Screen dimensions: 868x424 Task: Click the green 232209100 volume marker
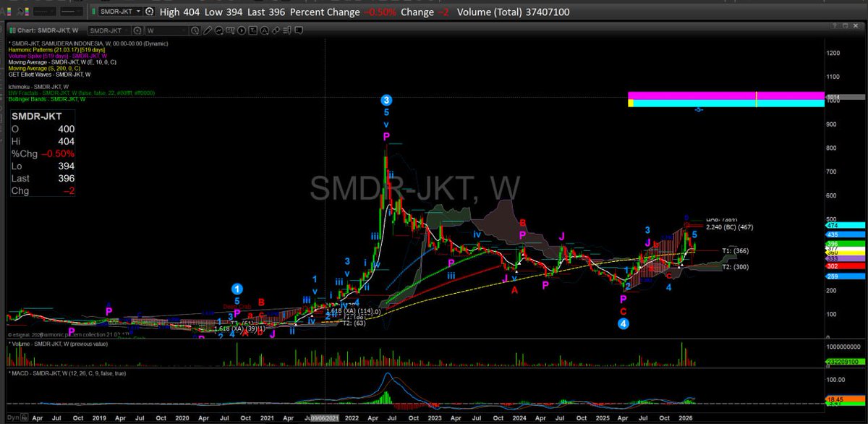point(845,362)
